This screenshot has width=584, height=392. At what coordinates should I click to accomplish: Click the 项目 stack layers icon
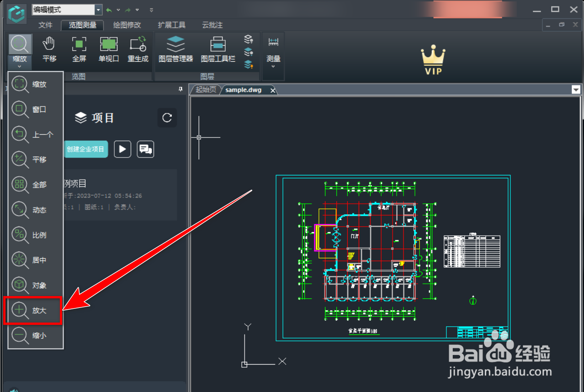click(x=80, y=118)
